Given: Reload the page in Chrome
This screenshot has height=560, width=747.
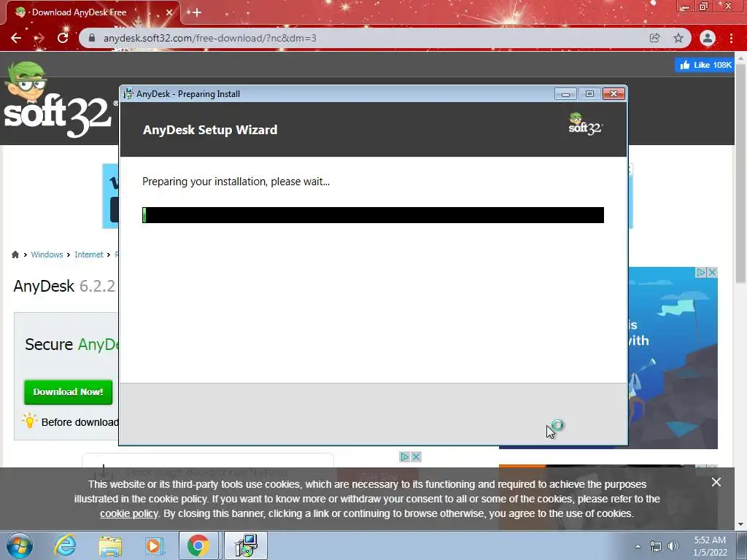Looking at the screenshot, I should click(x=63, y=38).
